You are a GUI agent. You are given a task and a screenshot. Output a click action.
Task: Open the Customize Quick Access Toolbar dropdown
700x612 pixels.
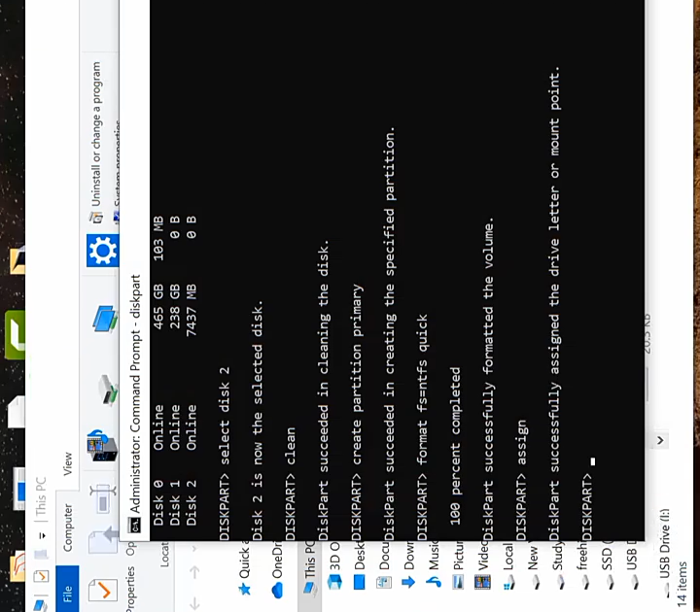point(42,535)
